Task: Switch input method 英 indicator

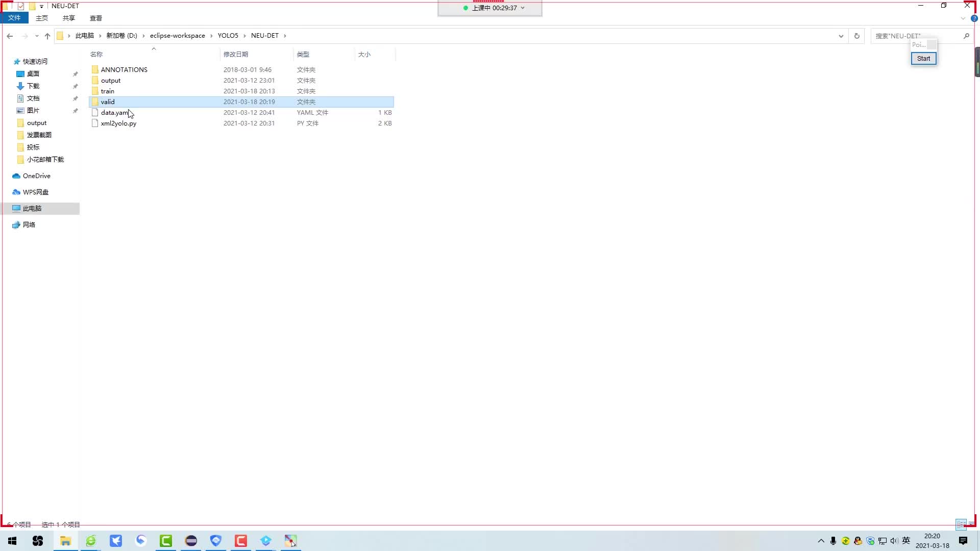Action: tap(906, 541)
